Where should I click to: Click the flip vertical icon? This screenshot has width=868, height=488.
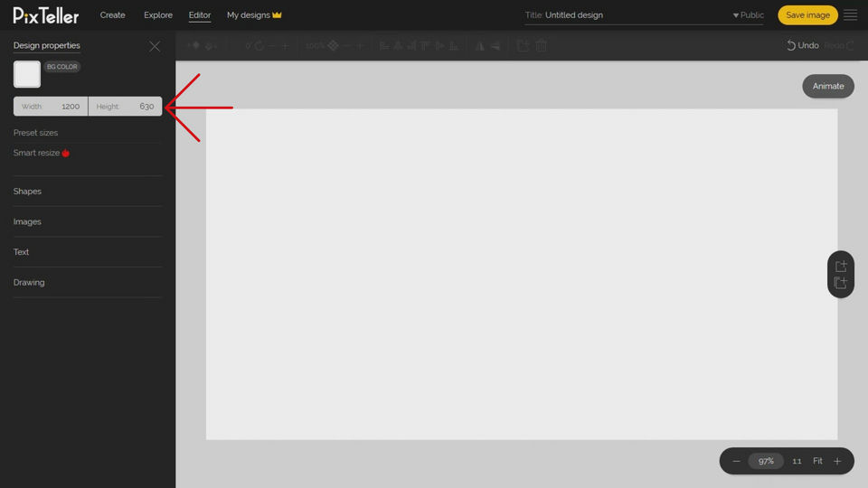[495, 46]
